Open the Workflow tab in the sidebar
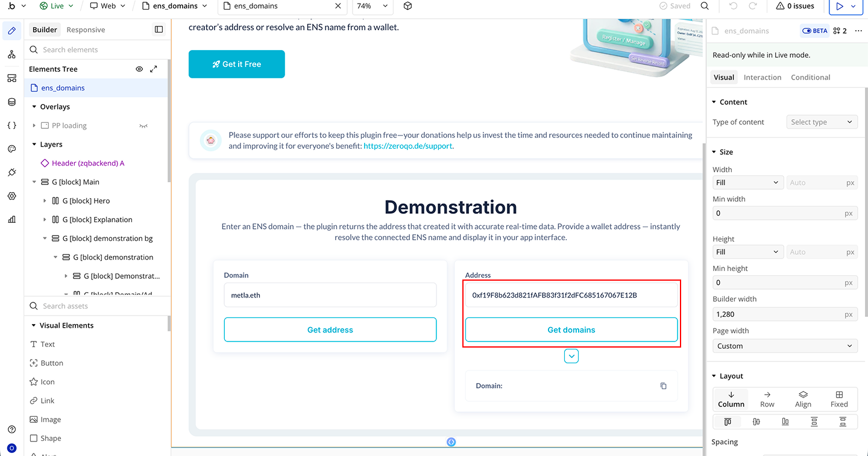Viewport: 868px width, 456px height. pyautogui.click(x=11, y=54)
